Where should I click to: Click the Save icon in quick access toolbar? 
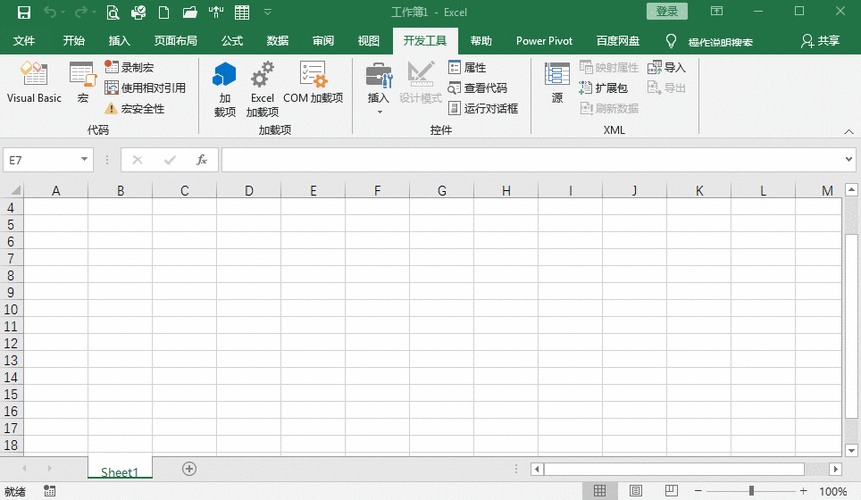24,12
